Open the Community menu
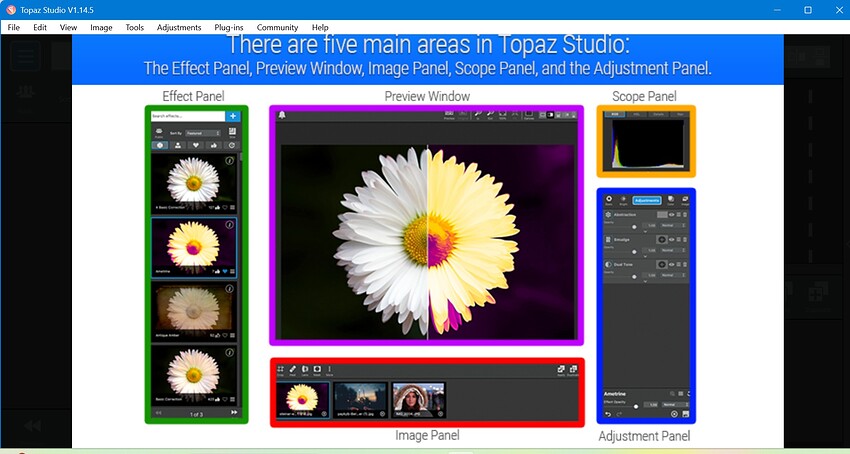The height and width of the screenshot is (454, 850). tap(277, 27)
